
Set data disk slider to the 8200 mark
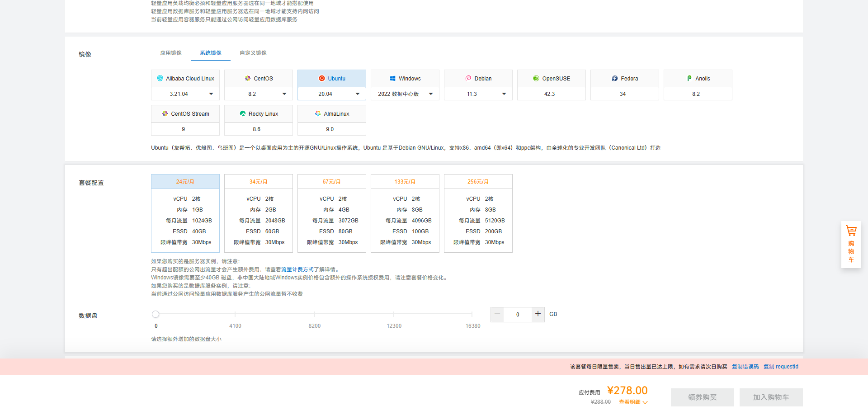[x=315, y=314]
